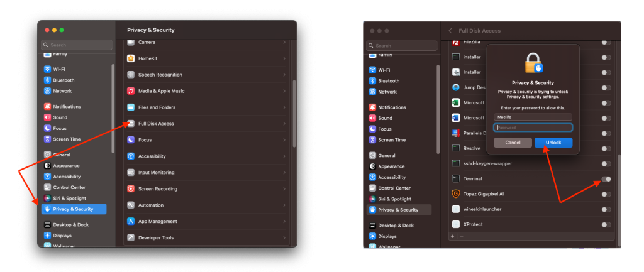Click the Topaz Gigapixel AI app icon

(x=456, y=194)
